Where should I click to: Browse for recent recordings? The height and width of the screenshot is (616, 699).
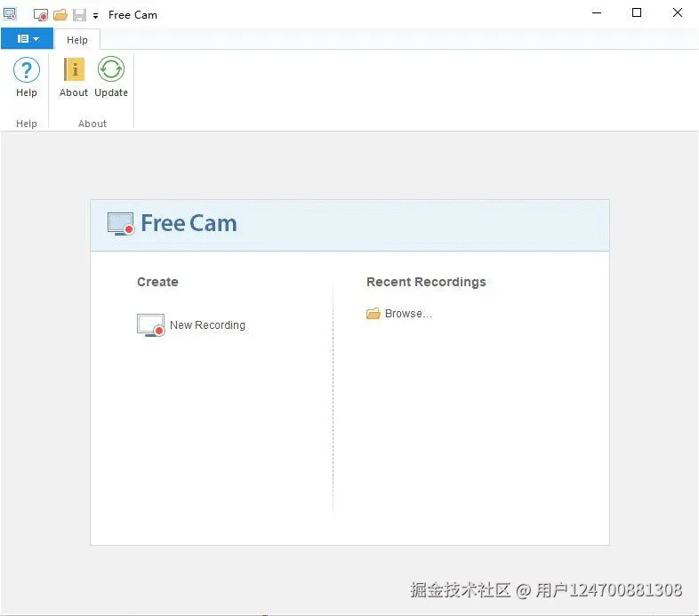click(399, 314)
